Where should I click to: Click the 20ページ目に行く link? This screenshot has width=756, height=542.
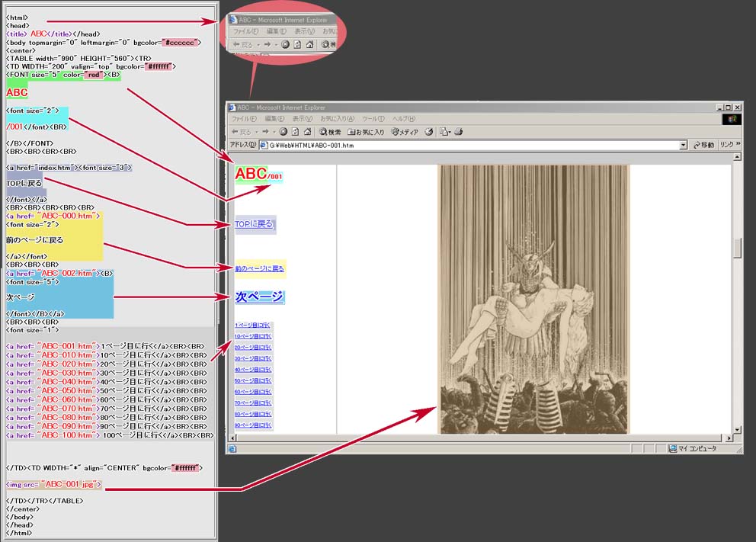(253, 348)
